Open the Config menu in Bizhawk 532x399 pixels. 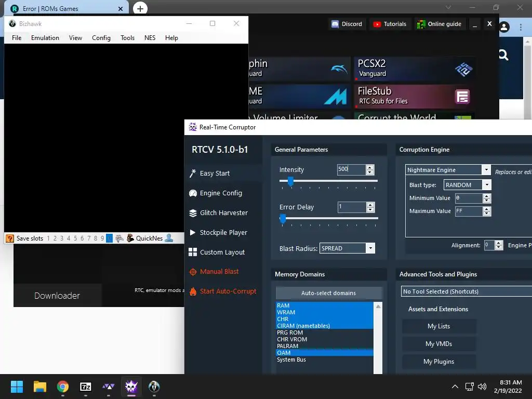point(101,37)
